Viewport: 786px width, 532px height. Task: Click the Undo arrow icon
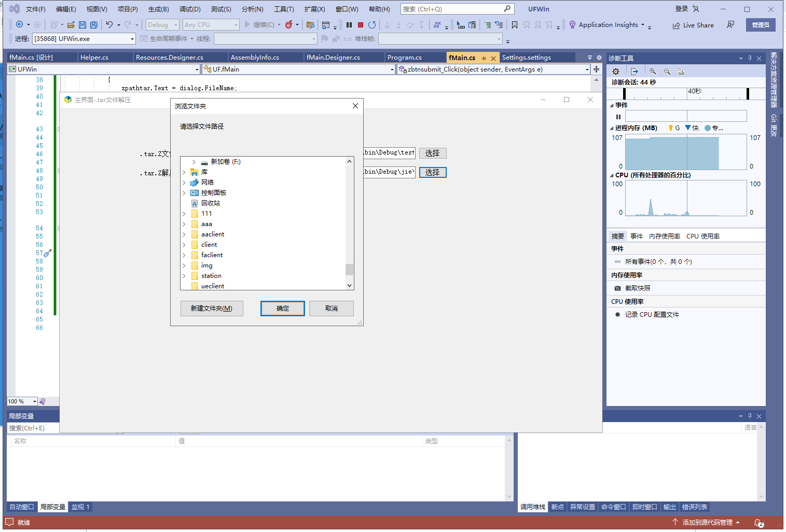109,24
